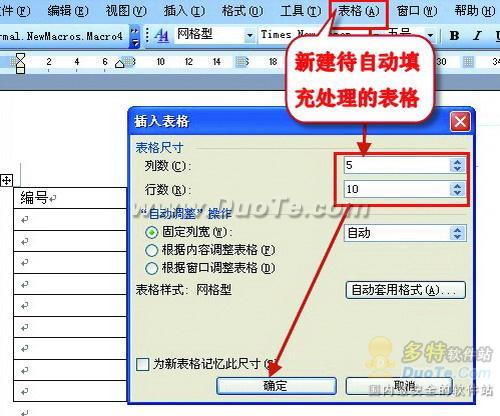The image size is (500, 416).
Task: Click the toolbar options double-arrow icon
Action: (134, 36)
